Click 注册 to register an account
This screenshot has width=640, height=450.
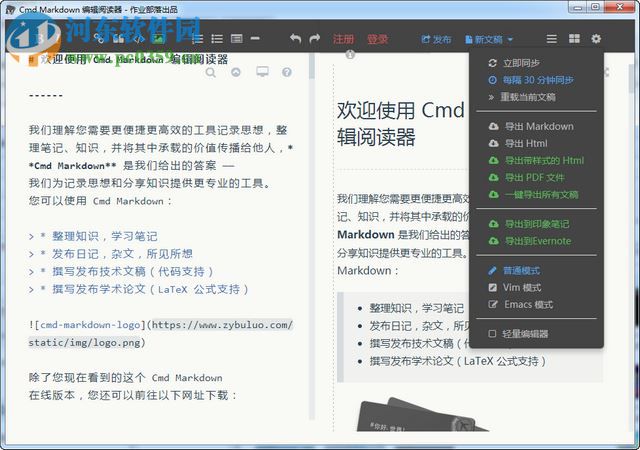343,39
